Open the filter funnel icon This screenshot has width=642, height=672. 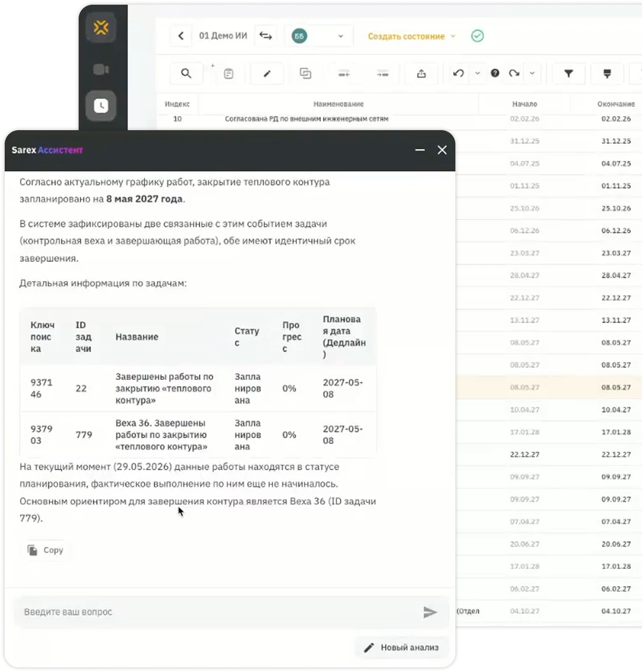coord(568,73)
